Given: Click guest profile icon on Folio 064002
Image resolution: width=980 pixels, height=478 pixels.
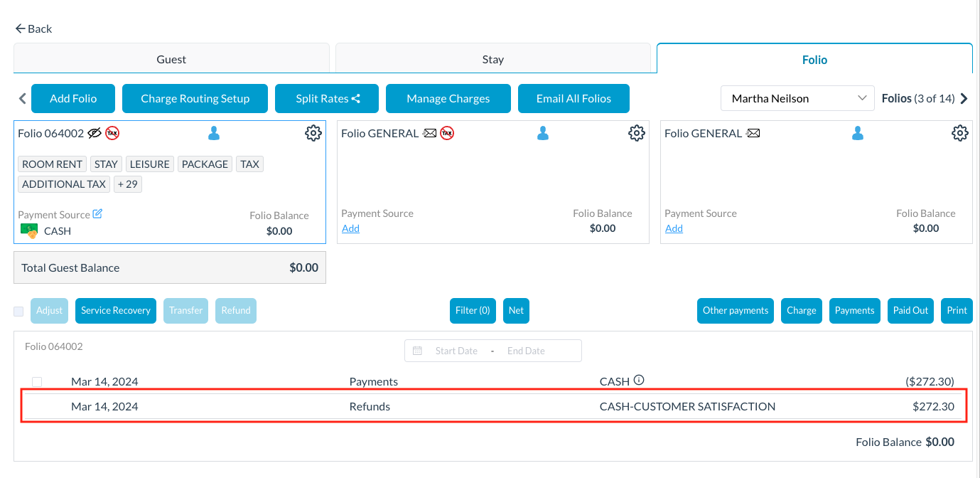Looking at the screenshot, I should pyautogui.click(x=214, y=133).
